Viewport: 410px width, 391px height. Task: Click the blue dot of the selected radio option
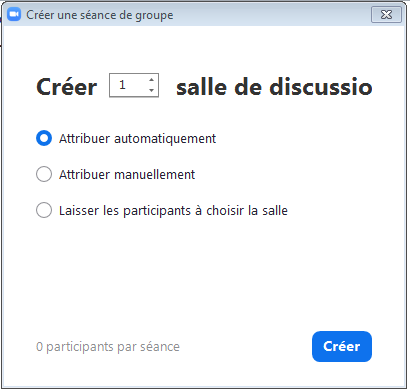[44, 138]
